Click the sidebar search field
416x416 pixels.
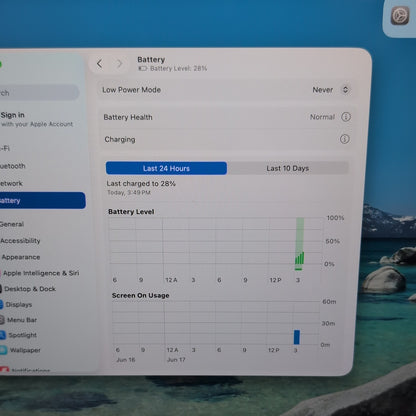tap(39, 93)
